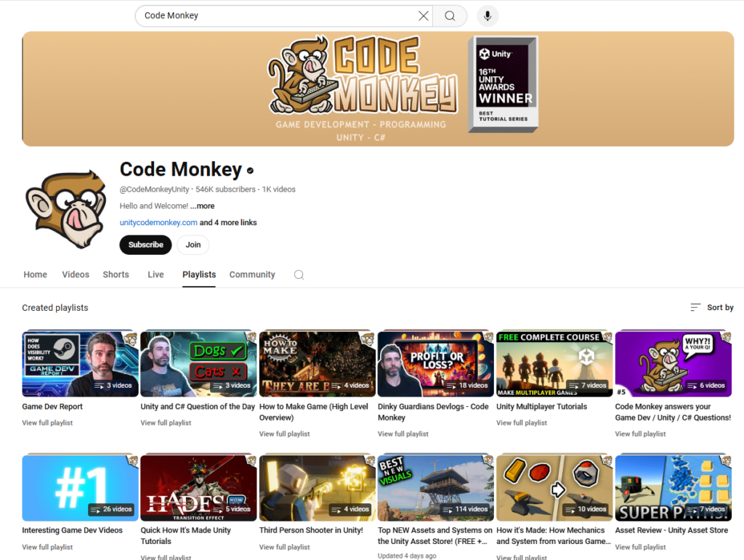Open Best New Visuals playlist thumbnail
The image size is (744, 560).
[x=436, y=488]
